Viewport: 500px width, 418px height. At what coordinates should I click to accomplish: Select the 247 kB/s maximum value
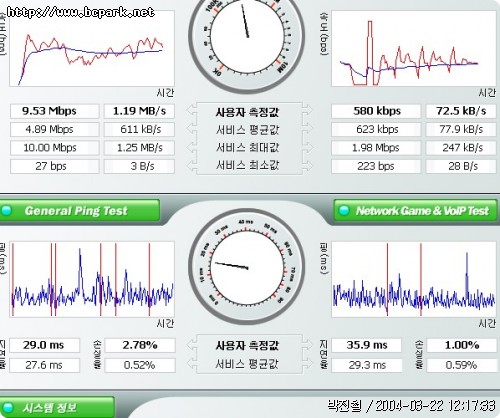click(461, 148)
